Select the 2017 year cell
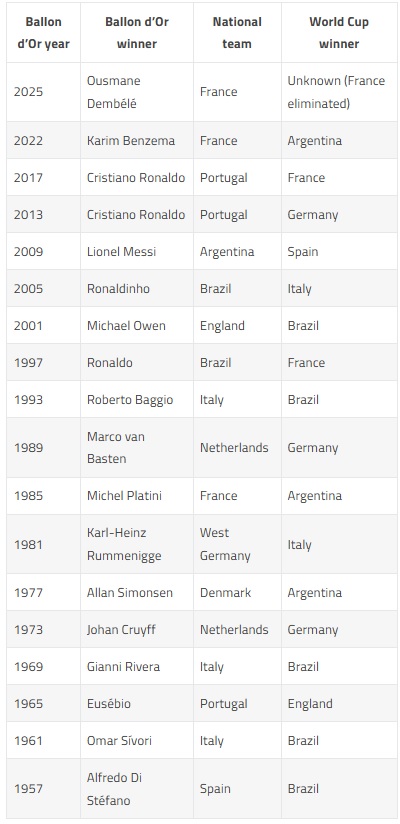400x824 pixels. (x=43, y=178)
